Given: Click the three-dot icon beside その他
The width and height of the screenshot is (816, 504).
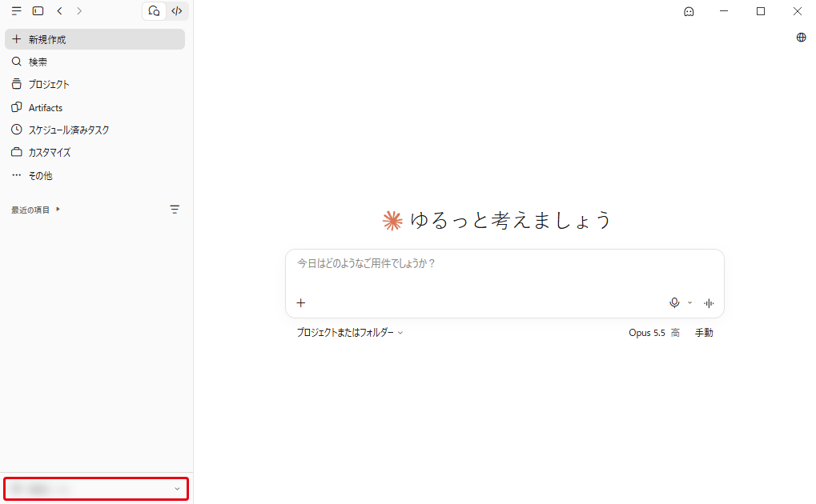Looking at the screenshot, I should pyautogui.click(x=17, y=175).
